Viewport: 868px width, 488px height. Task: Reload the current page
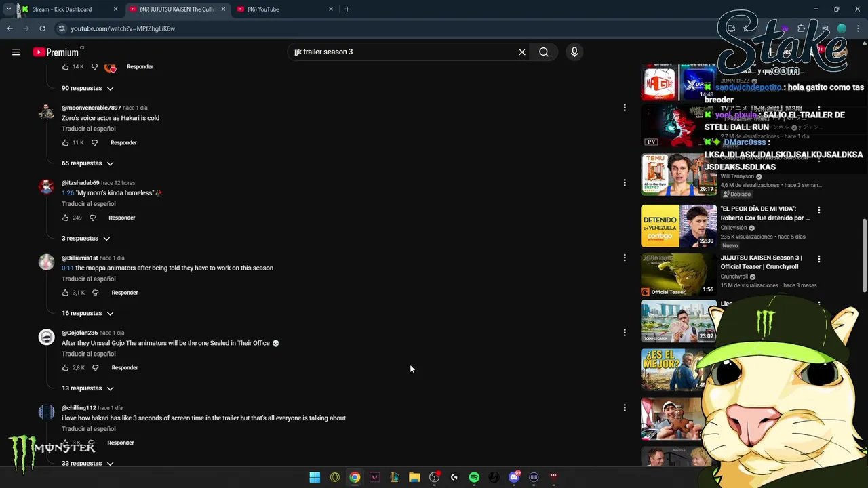pos(42,28)
